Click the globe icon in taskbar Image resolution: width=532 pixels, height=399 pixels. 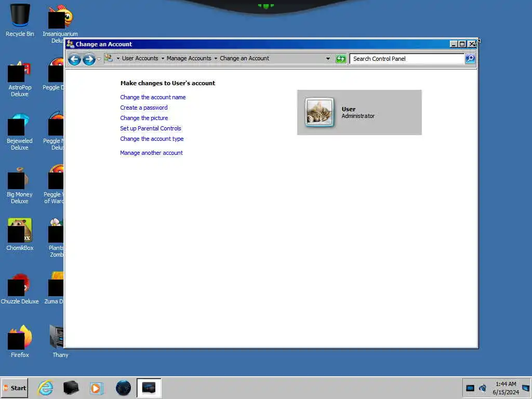pos(123,388)
